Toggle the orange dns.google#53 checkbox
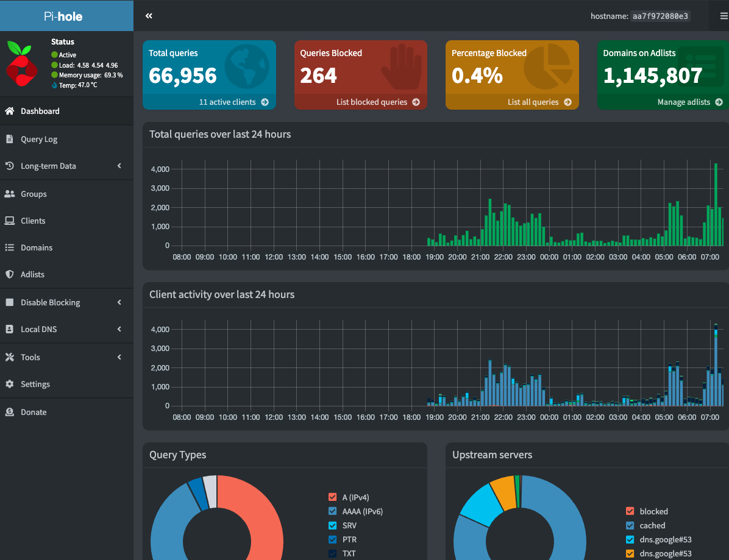This screenshot has height=560, width=729. pos(630,553)
